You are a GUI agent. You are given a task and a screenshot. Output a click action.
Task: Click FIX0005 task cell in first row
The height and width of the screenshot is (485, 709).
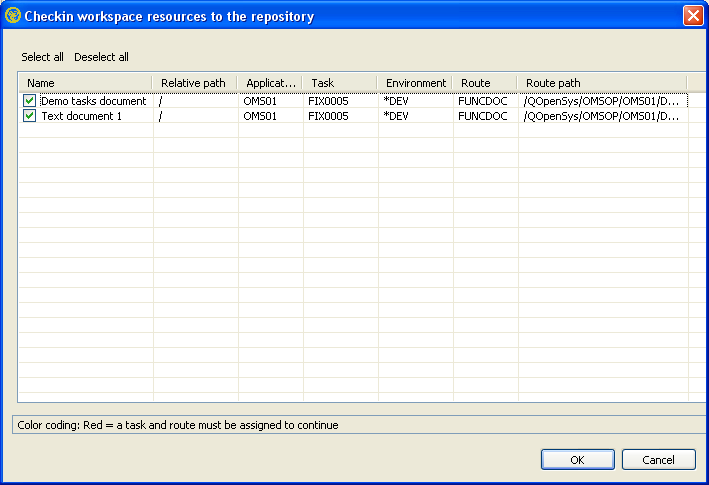[x=328, y=101]
